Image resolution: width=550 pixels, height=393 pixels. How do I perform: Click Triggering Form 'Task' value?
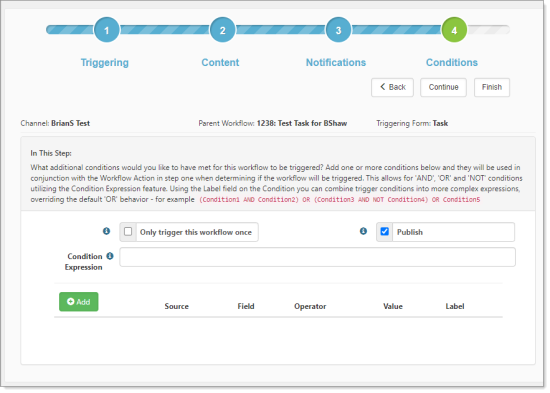point(440,124)
